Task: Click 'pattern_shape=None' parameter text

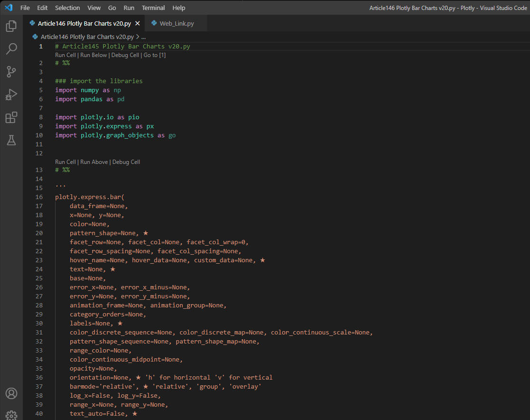Action: (x=103, y=233)
